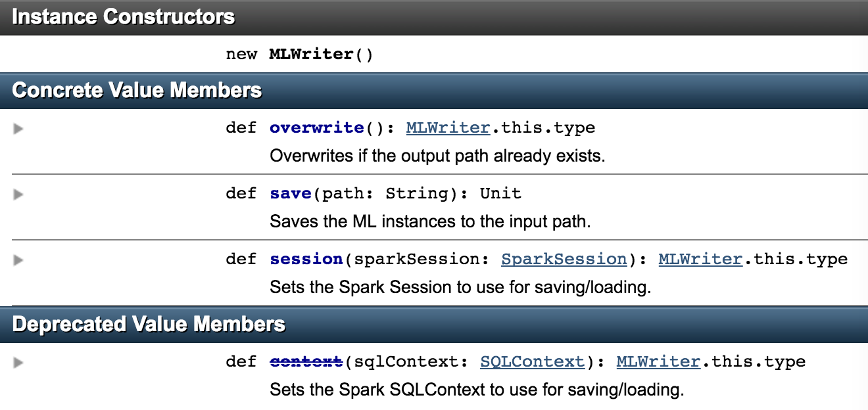Open the save method name link
Viewport: 868px width, 410px height.
pos(291,193)
